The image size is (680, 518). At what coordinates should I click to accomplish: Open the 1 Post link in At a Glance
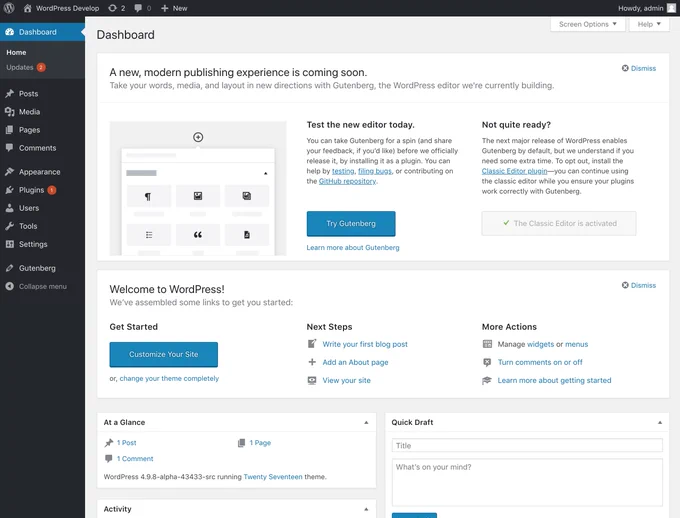(x=126, y=443)
